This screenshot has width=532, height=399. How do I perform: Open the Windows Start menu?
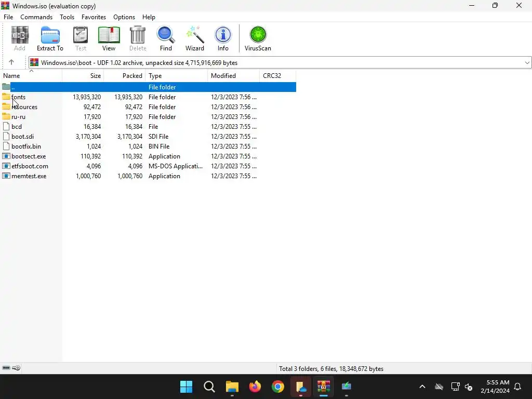pyautogui.click(x=187, y=387)
